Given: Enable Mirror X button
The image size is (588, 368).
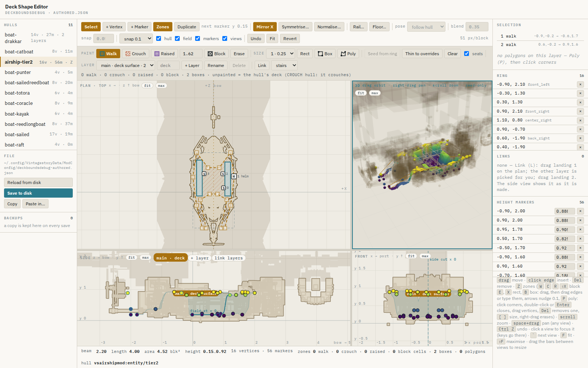Looking at the screenshot, I should [265, 27].
